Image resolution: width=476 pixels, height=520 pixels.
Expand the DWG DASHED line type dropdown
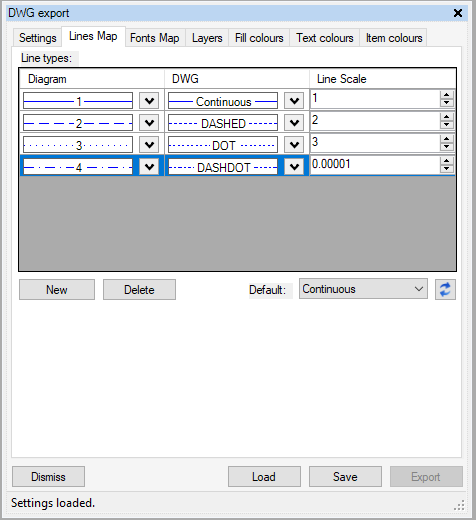[294, 123]
